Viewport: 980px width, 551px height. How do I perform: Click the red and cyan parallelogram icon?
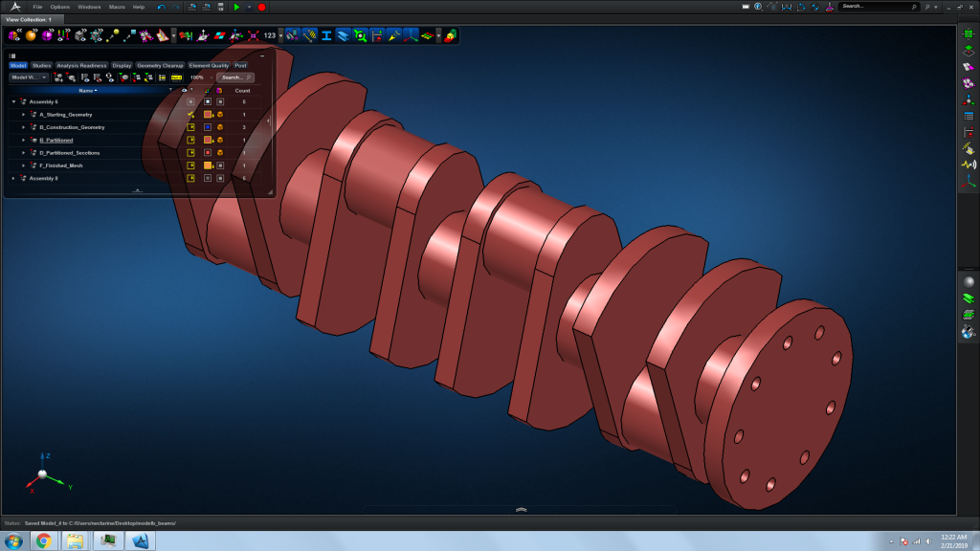(219, 35)
